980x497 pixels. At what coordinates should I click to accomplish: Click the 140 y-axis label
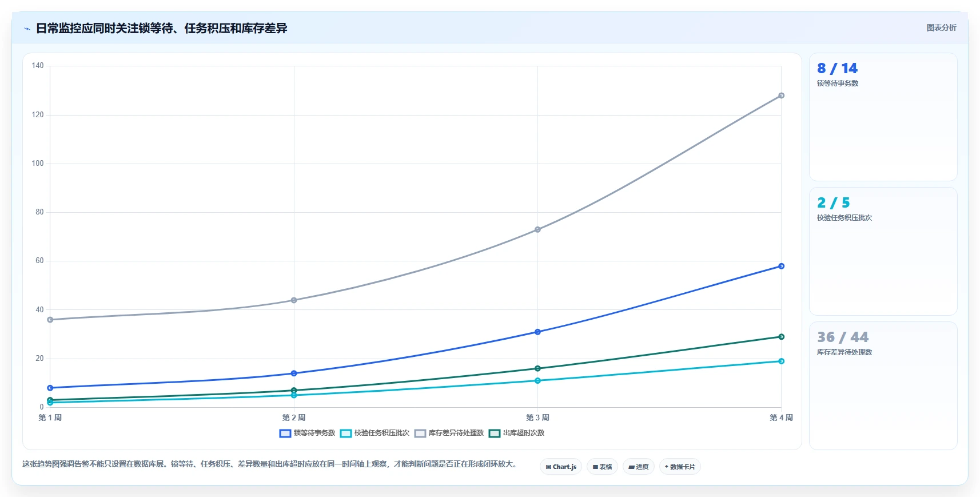pyautogui.click(x=38, y=66)
